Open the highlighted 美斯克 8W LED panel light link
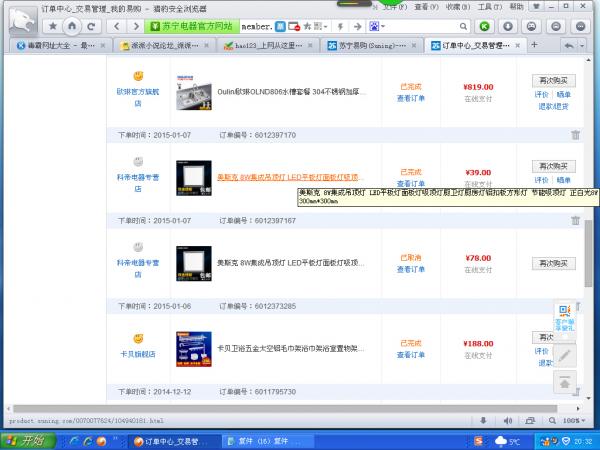The height and width of the screenshot is (450, 600). coord(290,177)
